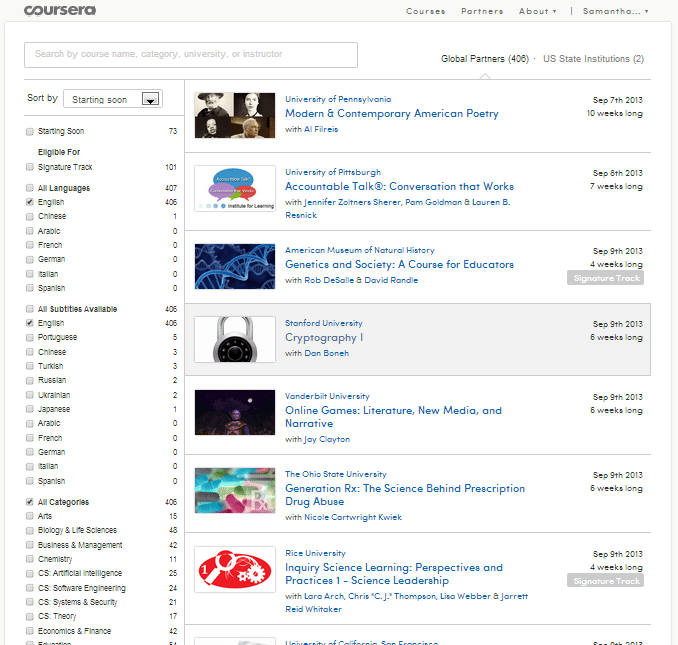The width and height of the screenshot is (678, 645).
Task: Expand the About dropdown menu
Action: [537, 11]
